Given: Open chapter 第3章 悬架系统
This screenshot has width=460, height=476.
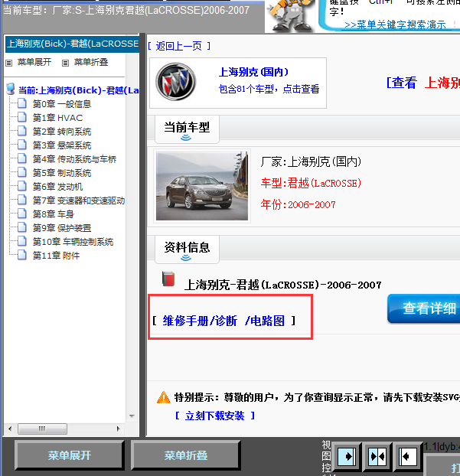Looking at the screenshot, I should (62, 145).
